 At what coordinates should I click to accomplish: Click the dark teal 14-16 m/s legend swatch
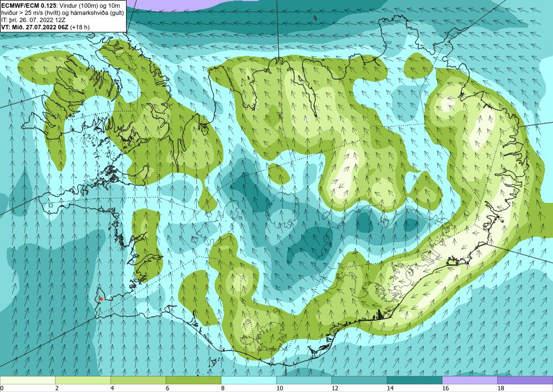tap(415, 380)
